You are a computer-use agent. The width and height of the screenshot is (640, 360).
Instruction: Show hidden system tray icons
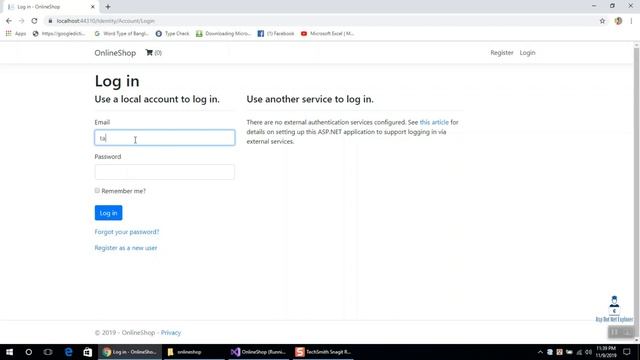point(540,352)
